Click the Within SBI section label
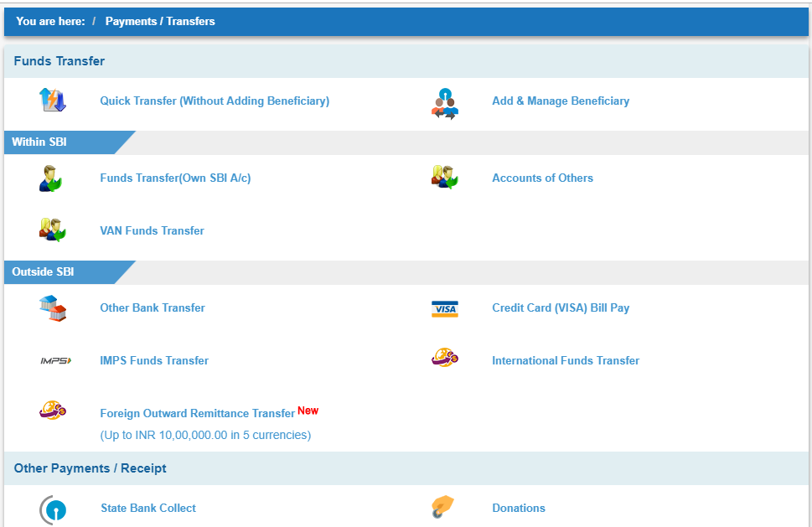812x527 pixels. 39,142
